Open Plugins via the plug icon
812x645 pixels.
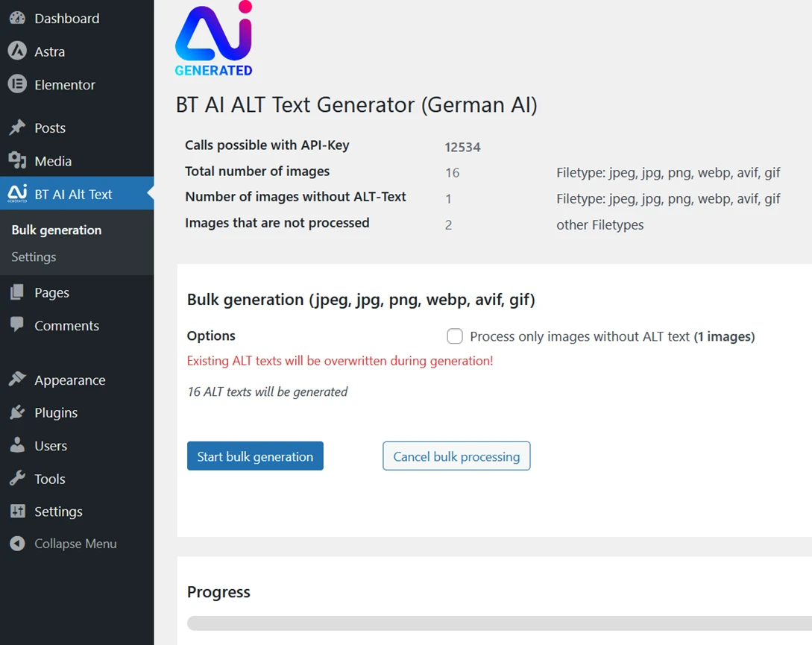click(17, 412)
